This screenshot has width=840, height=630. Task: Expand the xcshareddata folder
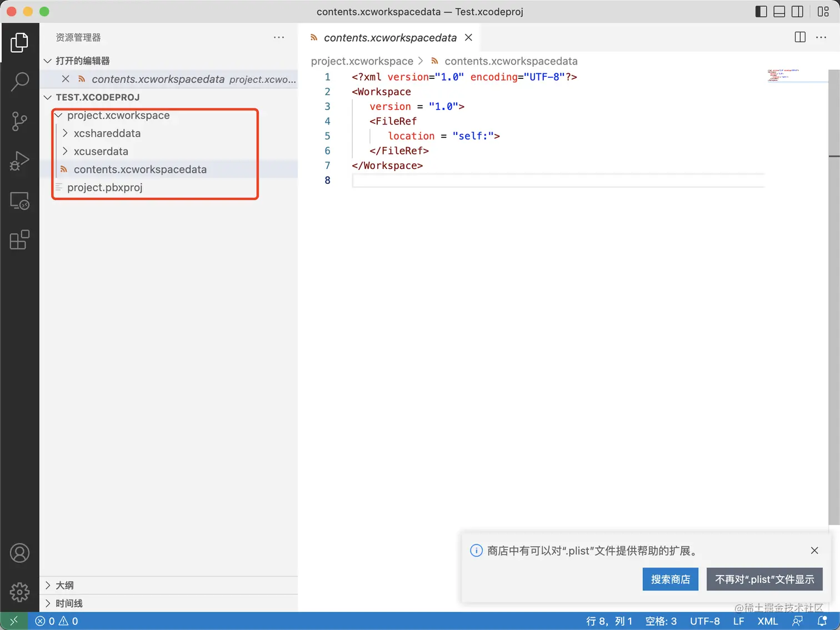pyautogui.click(x=65, y=133)
